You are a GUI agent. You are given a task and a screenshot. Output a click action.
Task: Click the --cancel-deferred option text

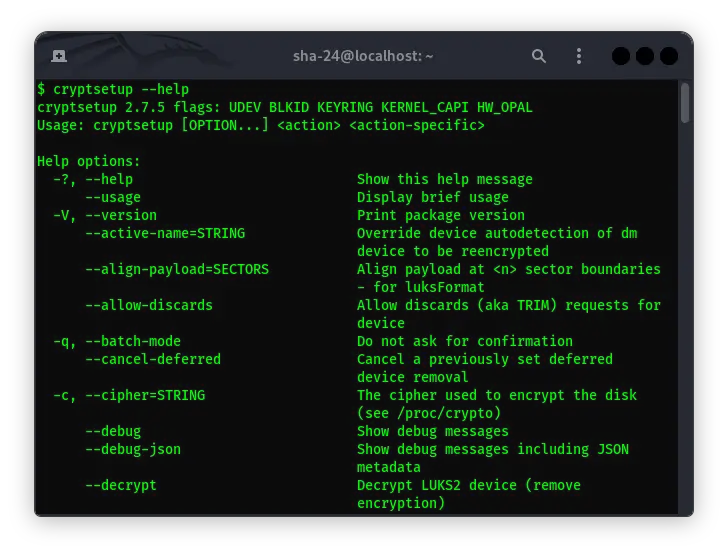pos(153,359)
